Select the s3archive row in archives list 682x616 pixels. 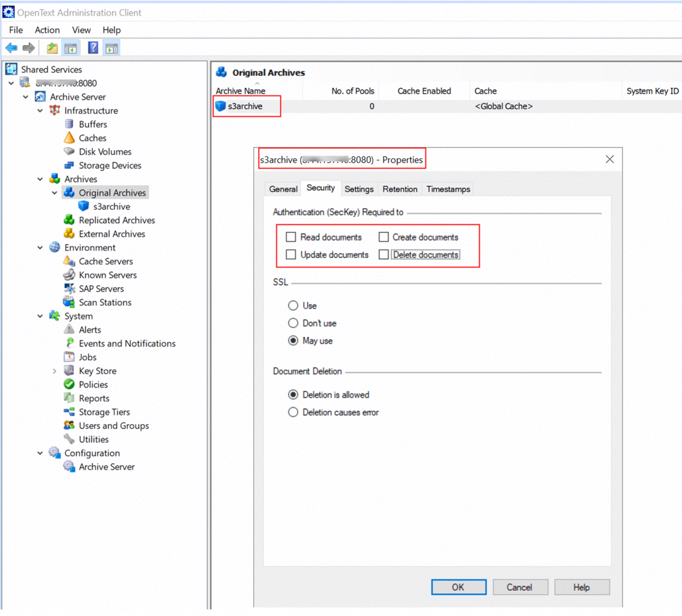(447, 106)
